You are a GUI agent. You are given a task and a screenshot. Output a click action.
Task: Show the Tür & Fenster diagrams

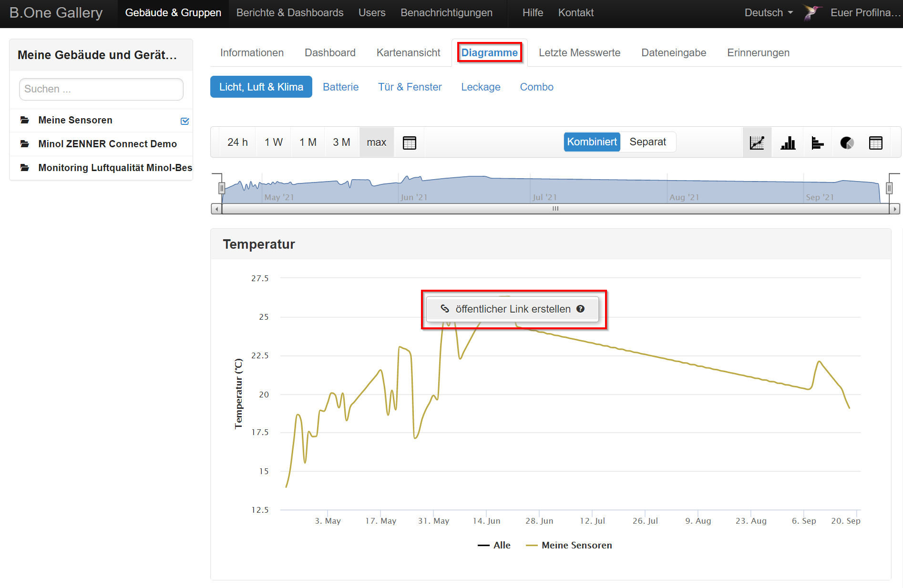(410, 87)
